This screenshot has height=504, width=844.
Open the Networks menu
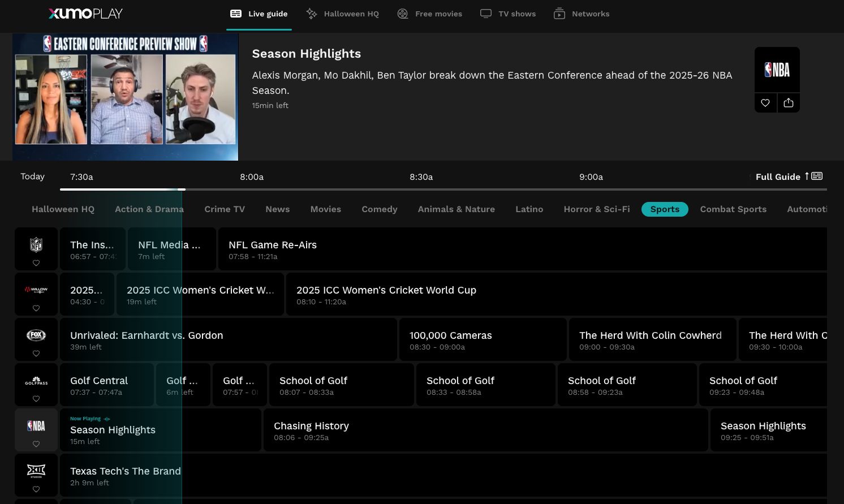pyautogui.click(x=582, y=14)
